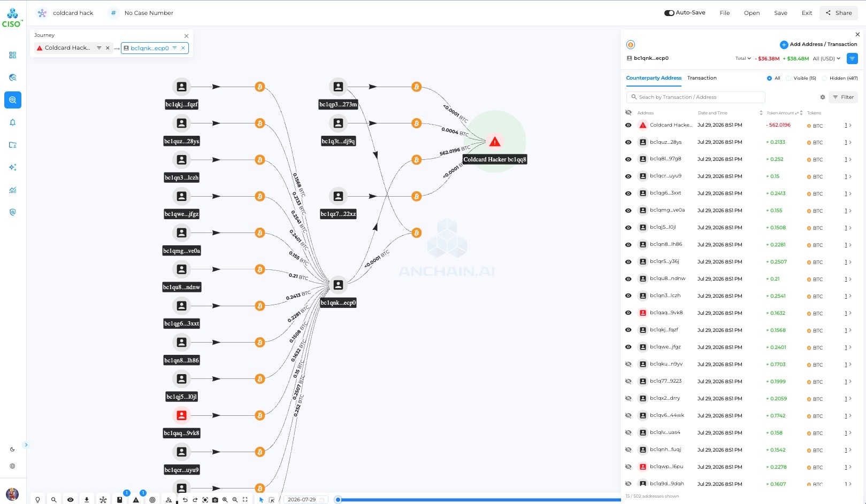
Task: Click the download icon in bottom toolbar
Action: pyautogui.click(x=87, y=500)
